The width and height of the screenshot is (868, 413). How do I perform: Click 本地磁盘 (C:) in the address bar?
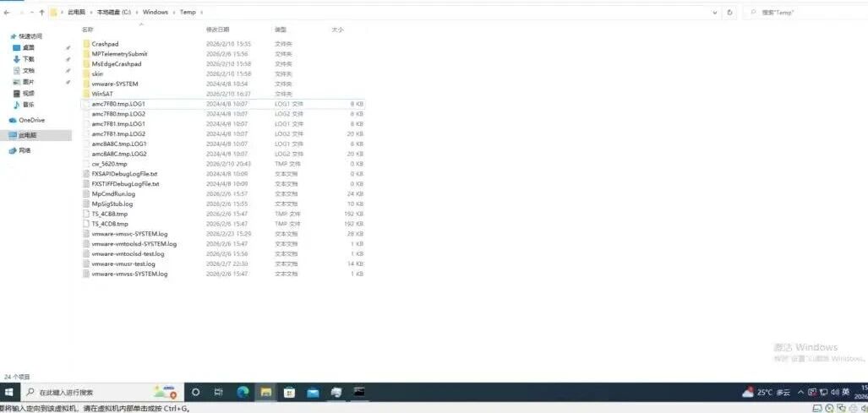coord(113,12)
